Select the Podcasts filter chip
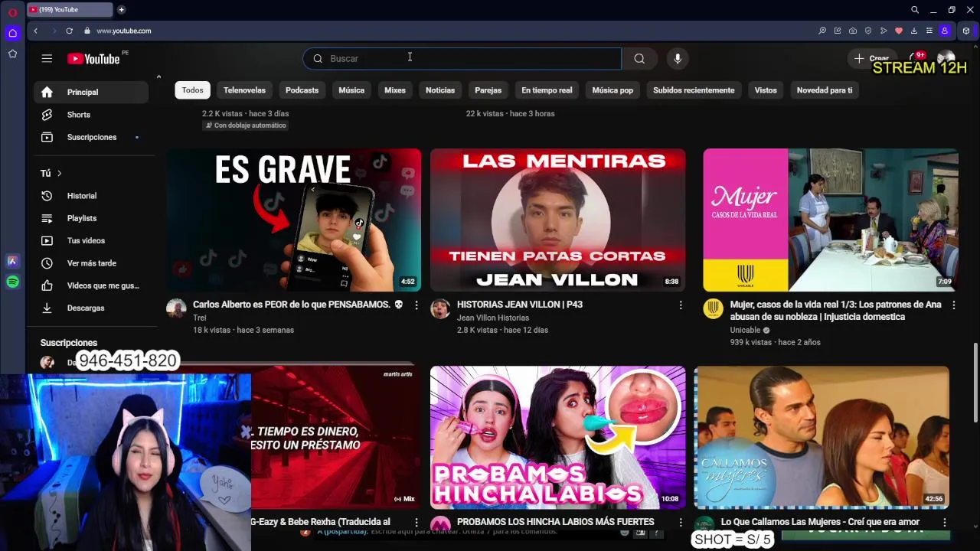Screen dimensions: 980x551 pyautogui.click(x=302, y=90)
